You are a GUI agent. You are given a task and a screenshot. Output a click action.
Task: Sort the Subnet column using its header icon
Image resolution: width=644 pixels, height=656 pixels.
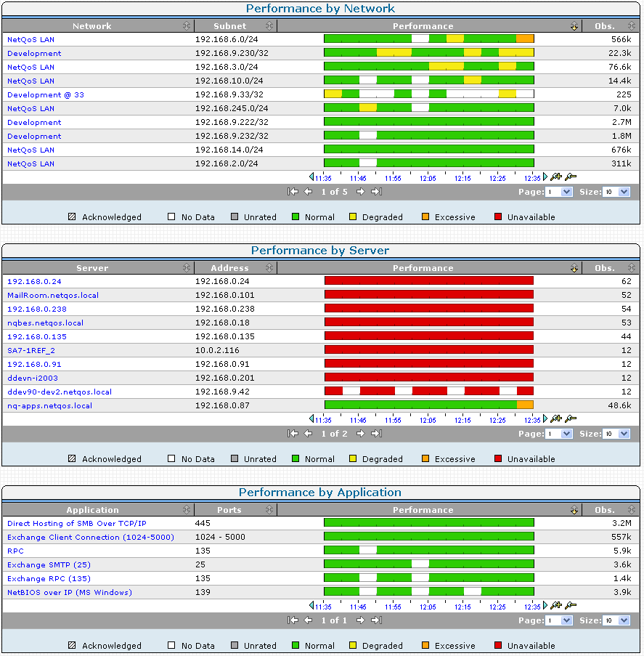coord(269,25)
